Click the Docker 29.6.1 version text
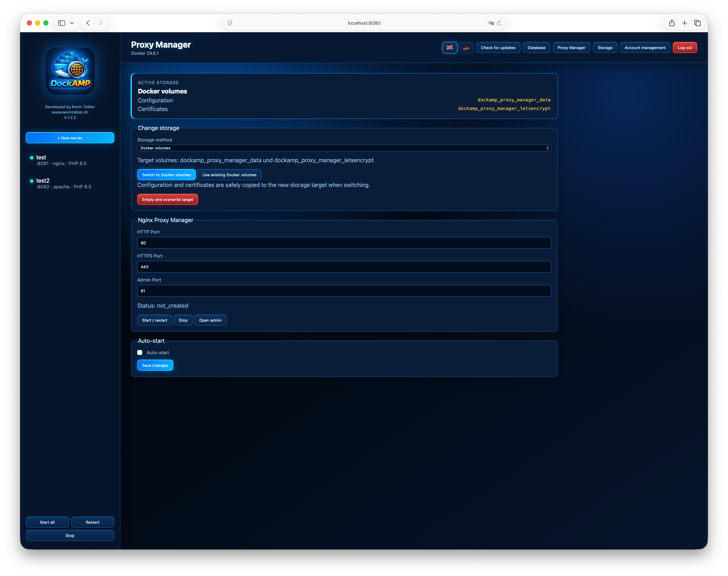 tap(145, 53)
